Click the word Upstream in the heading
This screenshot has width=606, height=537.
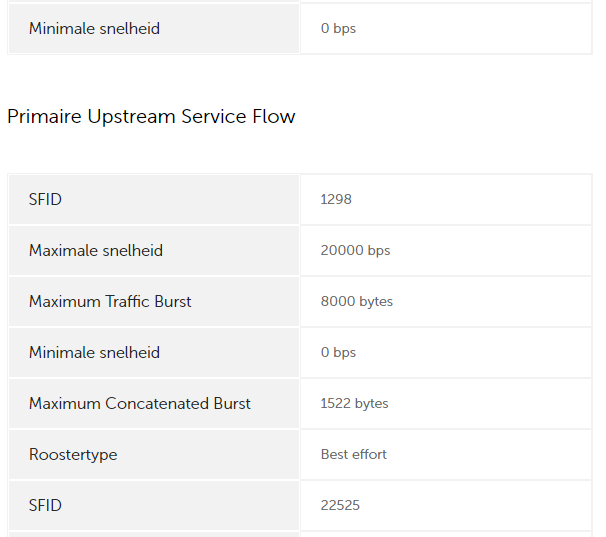(131, 118)
